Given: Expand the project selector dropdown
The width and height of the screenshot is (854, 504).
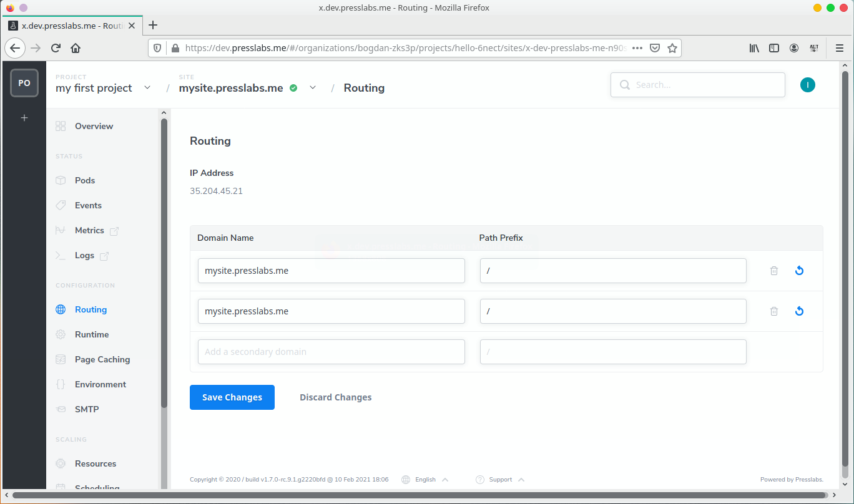Looking at the screenshot, I should [147, 87].
